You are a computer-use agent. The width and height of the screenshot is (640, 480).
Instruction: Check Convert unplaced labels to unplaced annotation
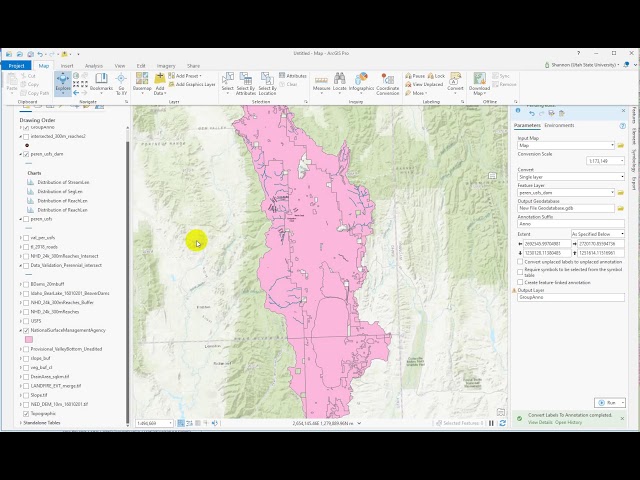pos(520,262)
